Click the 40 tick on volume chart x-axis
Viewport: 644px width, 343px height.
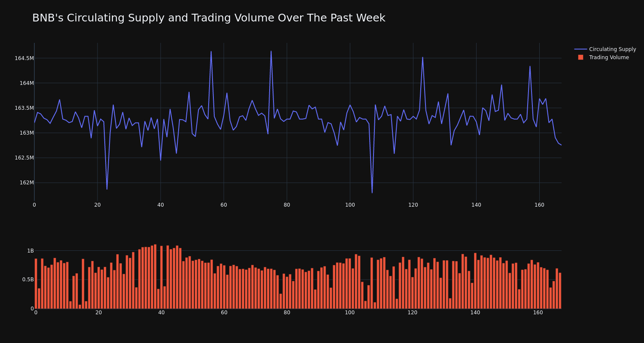point(161,313)
